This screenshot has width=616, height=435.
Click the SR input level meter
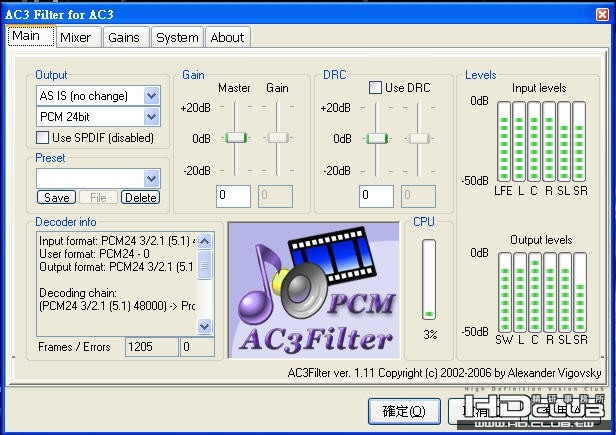[x=579, y=141]
